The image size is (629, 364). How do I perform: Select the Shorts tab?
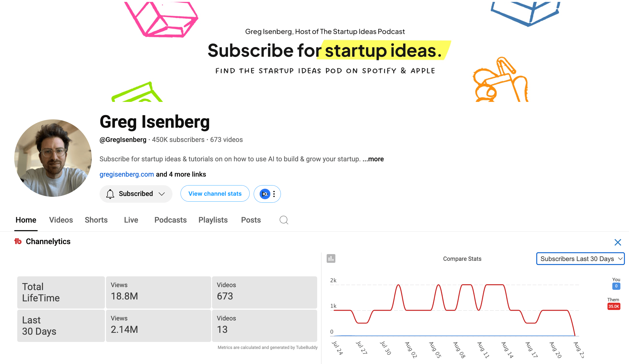(96, 220)
